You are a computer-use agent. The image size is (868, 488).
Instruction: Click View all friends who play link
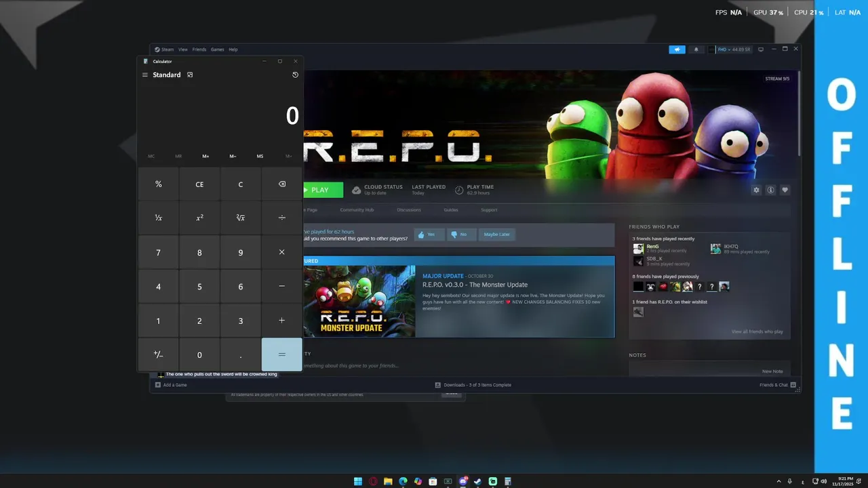point(757,331)
